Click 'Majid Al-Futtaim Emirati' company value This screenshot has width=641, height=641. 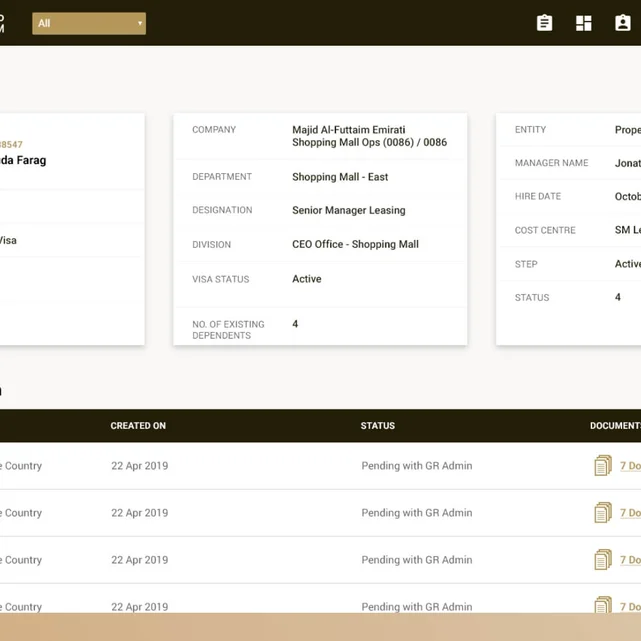[x=349, y=130]
